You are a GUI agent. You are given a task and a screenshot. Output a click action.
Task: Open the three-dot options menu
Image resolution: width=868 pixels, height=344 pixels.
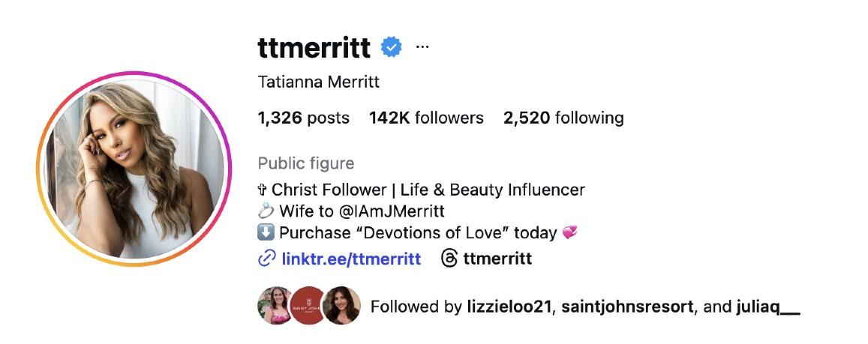pos(422,46)
